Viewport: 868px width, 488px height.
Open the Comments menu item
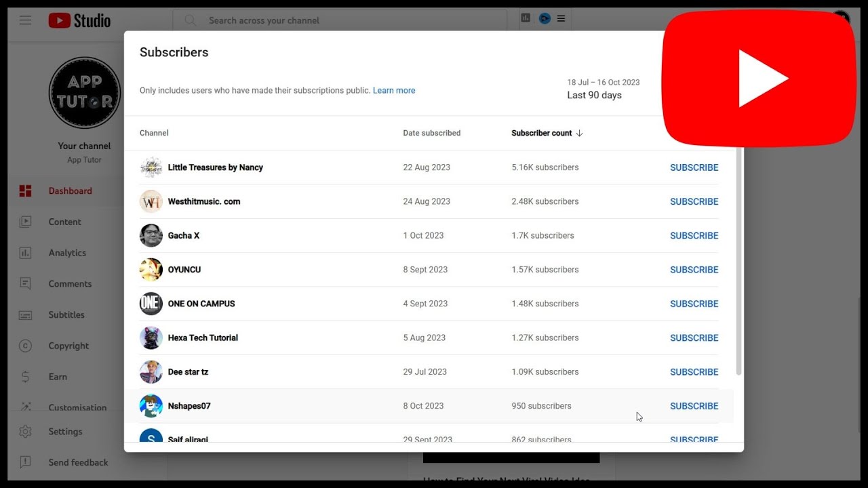70,284
